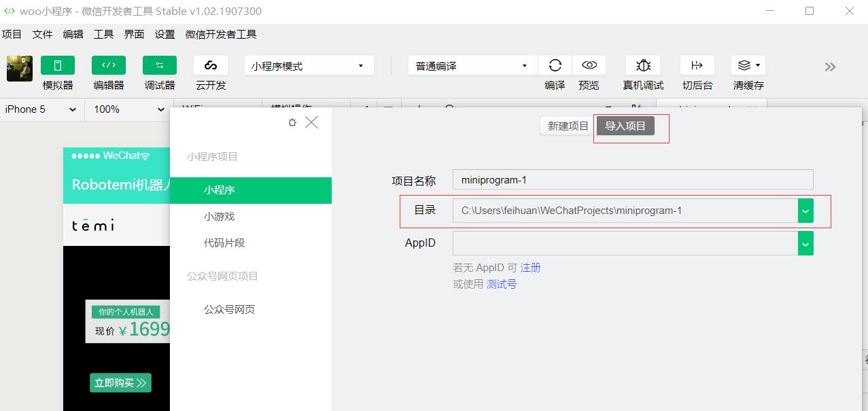Expand the toolbar overflow double-chevron
868x411 pixels.
(830, 67)
